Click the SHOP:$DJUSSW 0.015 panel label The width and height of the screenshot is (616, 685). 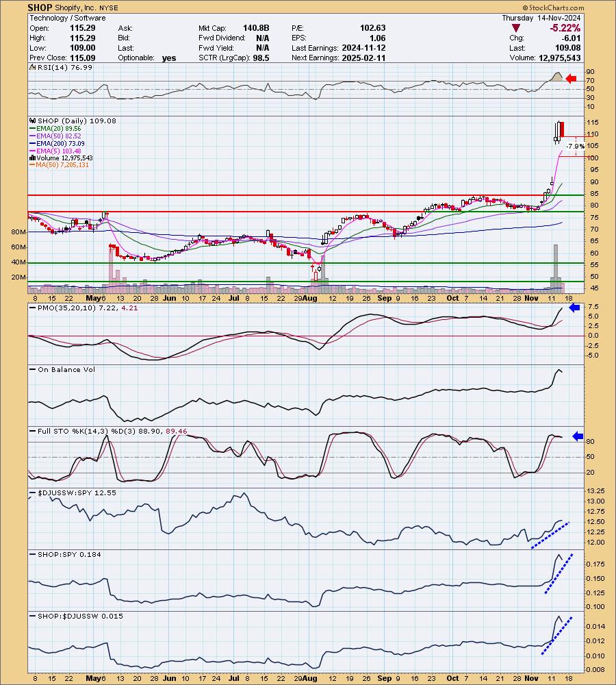[x=80, y=616]
